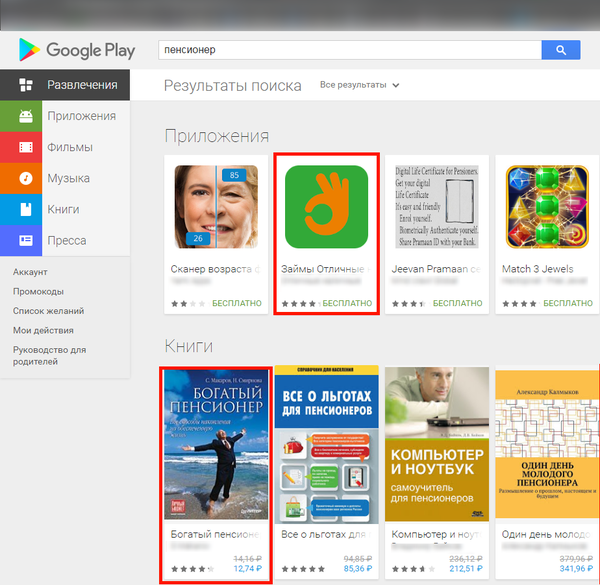Open the Match 3 Jewels app icon

(546, 207)
